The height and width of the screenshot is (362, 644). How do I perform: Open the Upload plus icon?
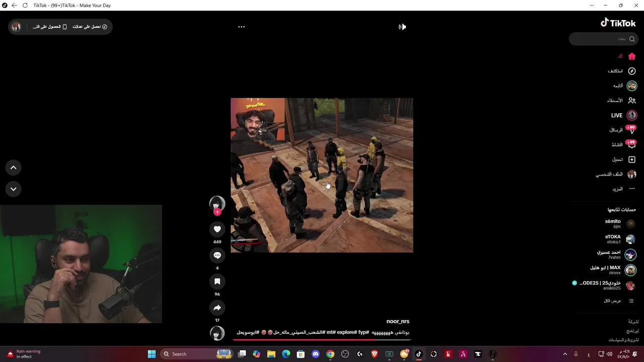click(632, 159)
